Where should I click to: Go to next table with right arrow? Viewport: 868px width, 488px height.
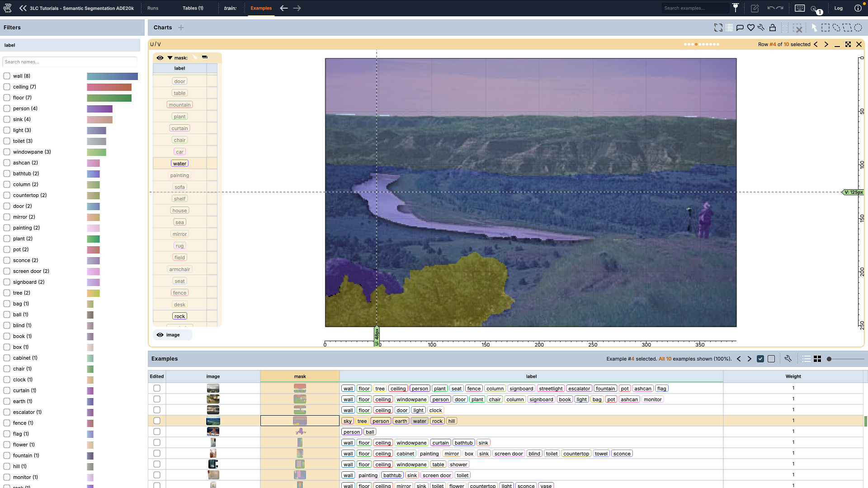click(297, 8)
